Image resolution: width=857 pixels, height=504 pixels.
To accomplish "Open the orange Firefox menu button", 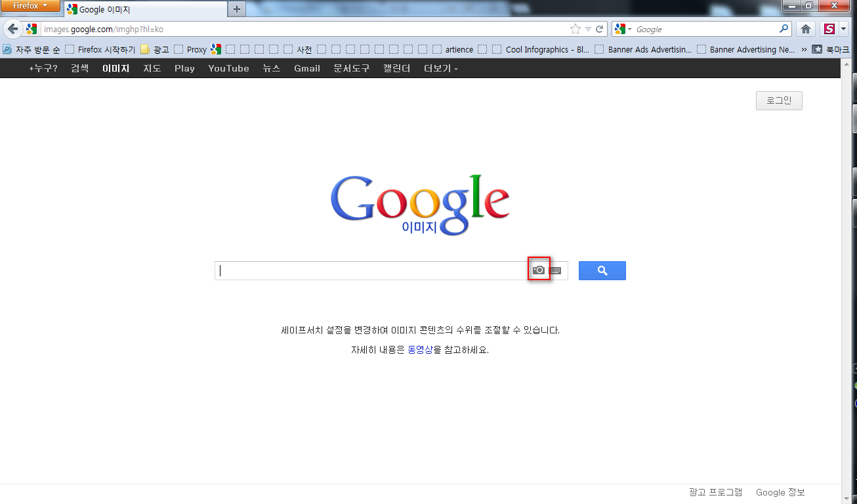I will tap(30, 6).
